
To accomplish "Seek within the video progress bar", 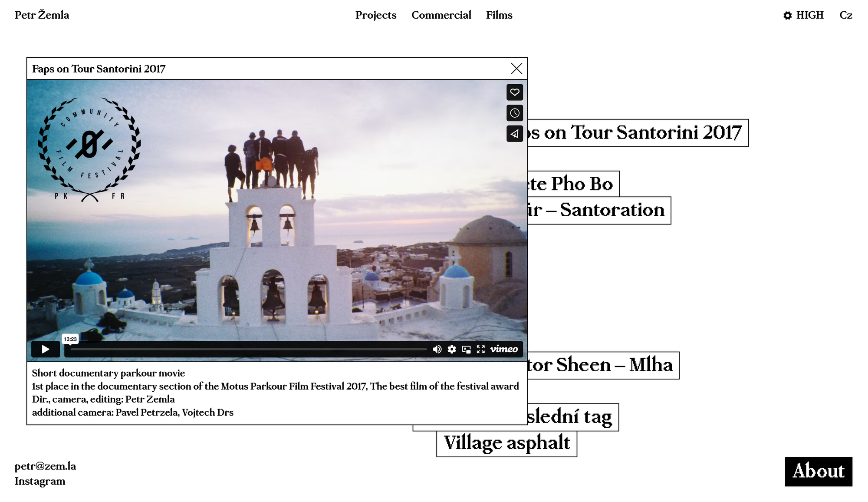I will tap(248, 349).
